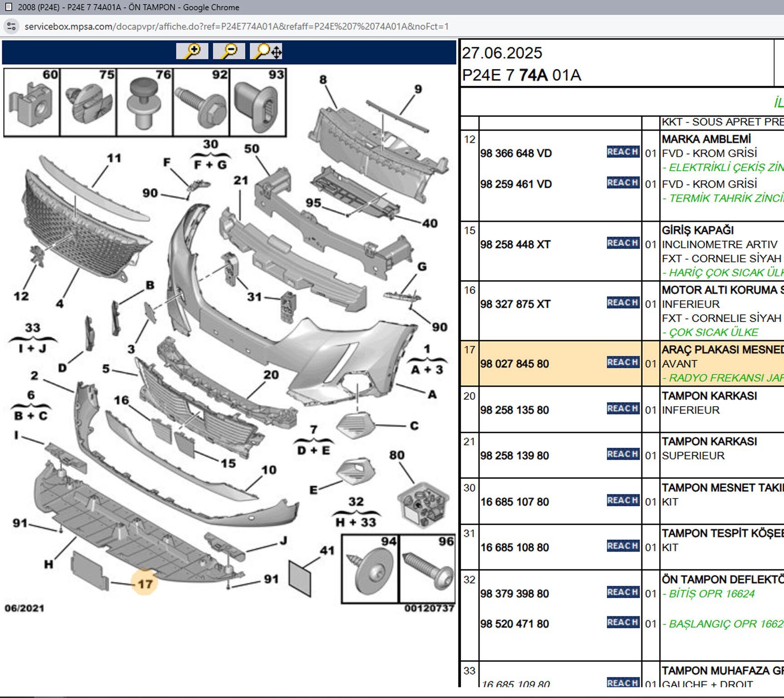This screenshot has height=698, width=784.
Task: Click REACH badge for part 98 366 648 VD
Action: point(623,152)
